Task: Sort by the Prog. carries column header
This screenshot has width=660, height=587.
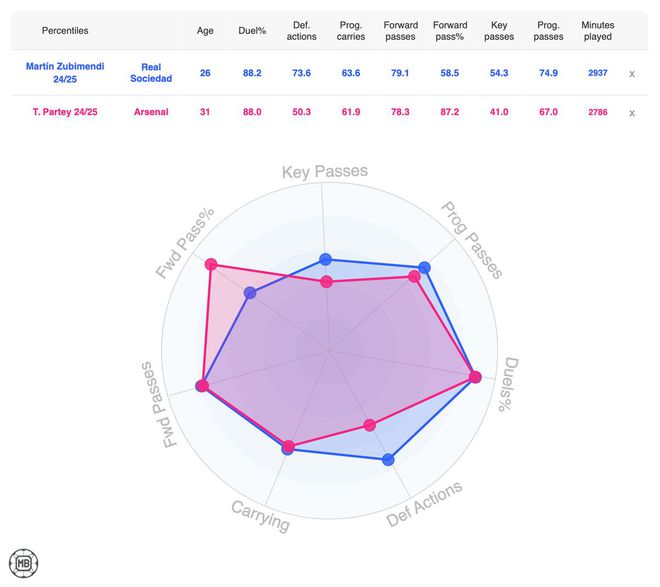Action: pyautogui.click(x=351, y=30)
